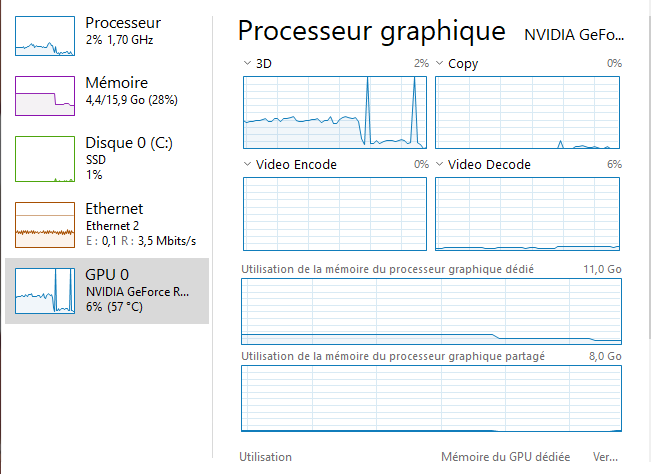This screenshot has height=474, width=651.
Task: Expand the Video Decode engine selector
Action: (x=439, y=164)
